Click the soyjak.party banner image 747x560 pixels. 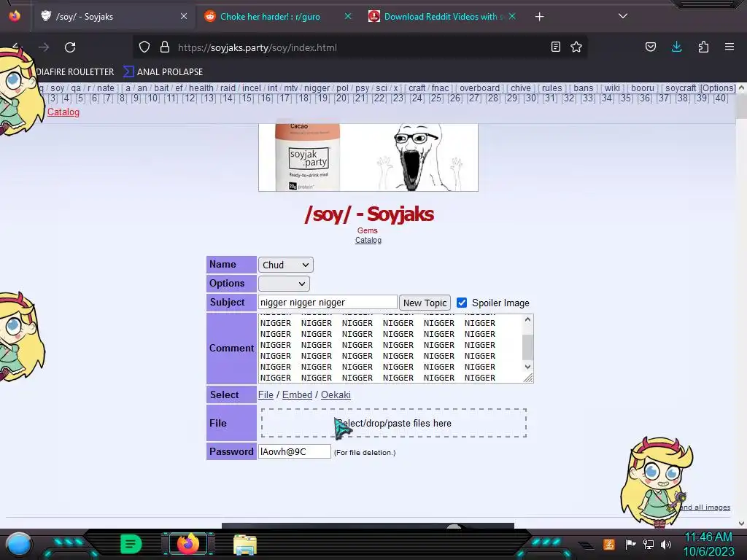[x=368, y=157]
